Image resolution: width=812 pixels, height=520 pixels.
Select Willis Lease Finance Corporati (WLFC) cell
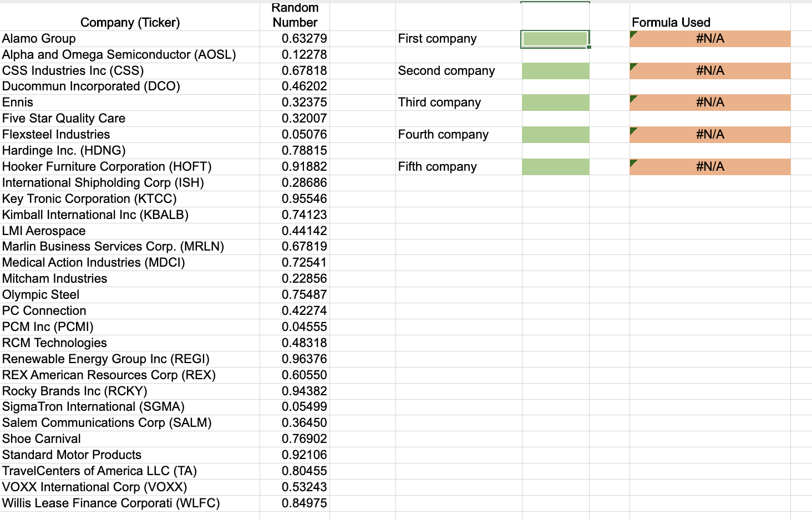(x=130, y=503)
